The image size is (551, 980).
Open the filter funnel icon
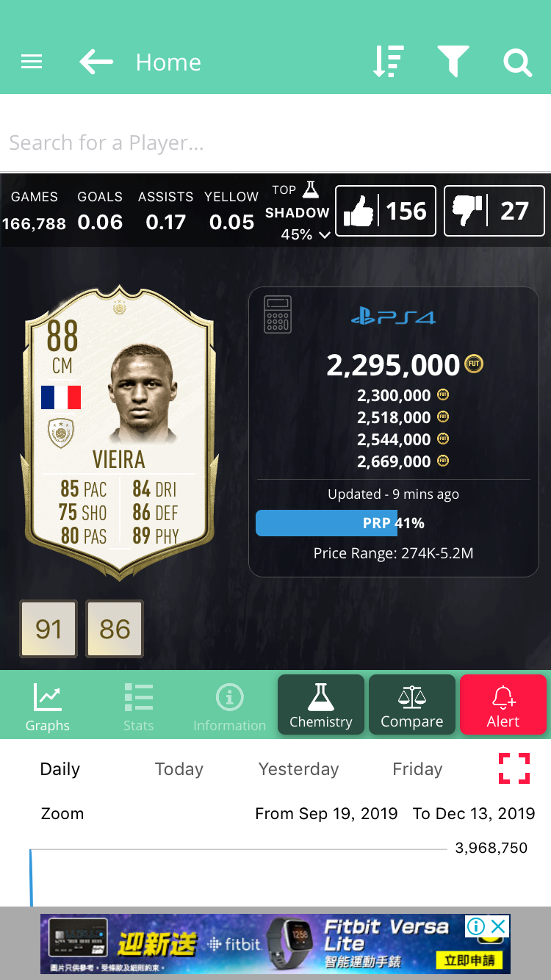click(453, 62)
